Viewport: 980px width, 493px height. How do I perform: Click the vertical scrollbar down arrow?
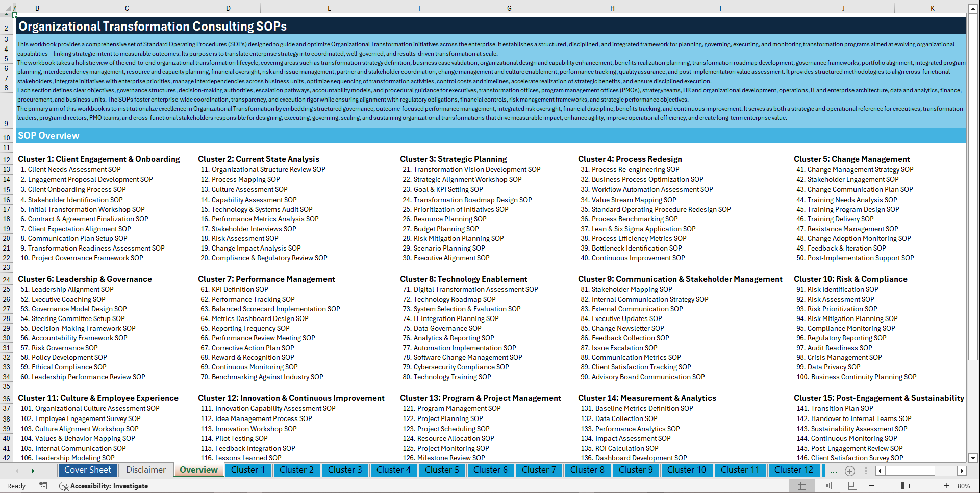coord(974,458)
